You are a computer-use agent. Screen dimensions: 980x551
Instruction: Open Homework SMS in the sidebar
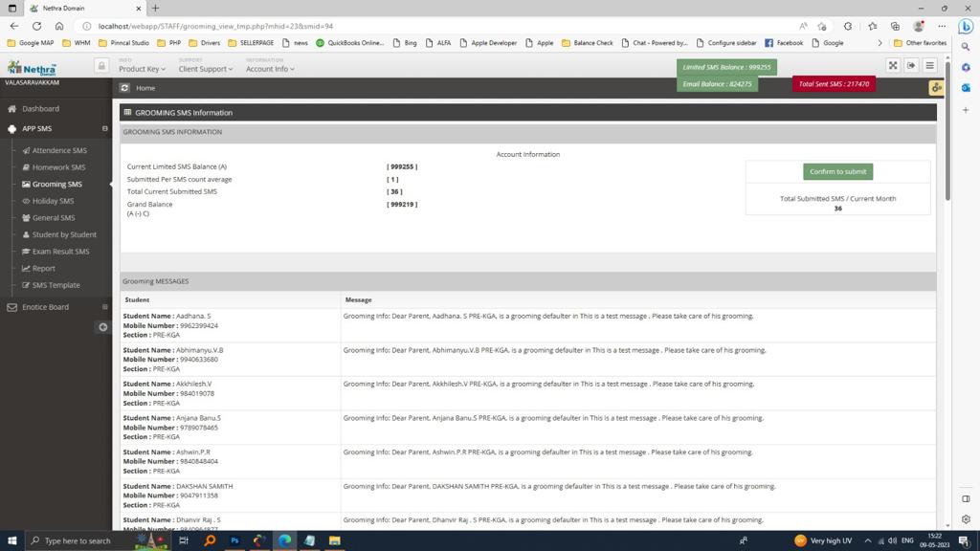54,167
